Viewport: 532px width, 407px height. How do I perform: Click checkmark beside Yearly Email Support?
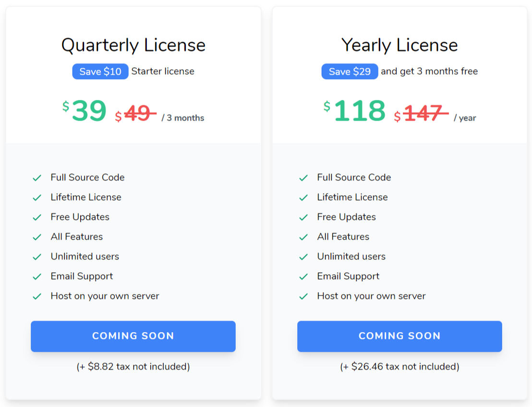pos(303,277)
